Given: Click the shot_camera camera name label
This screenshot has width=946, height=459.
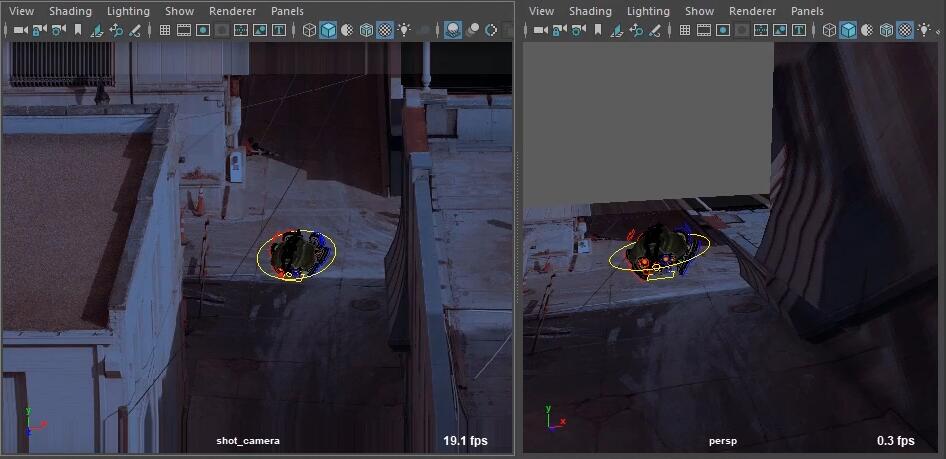Looking at the screenshot, I should click(248, 441).
